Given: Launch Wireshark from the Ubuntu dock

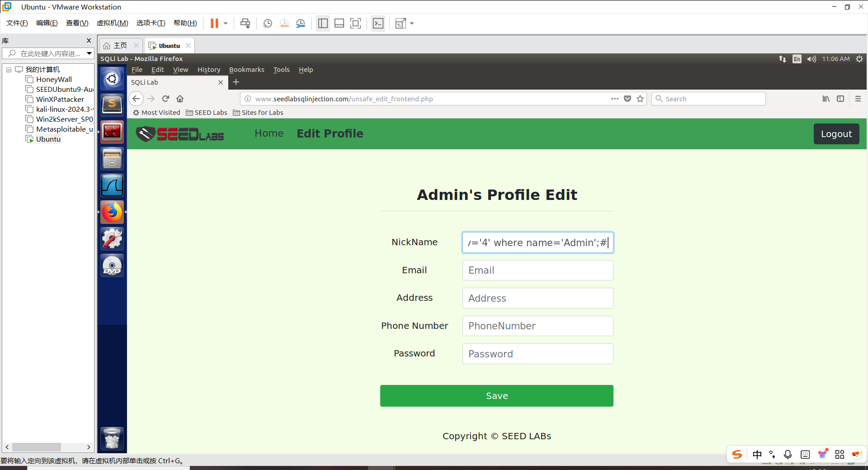Looking at the screenshot, I should click(x=112, y=185).
